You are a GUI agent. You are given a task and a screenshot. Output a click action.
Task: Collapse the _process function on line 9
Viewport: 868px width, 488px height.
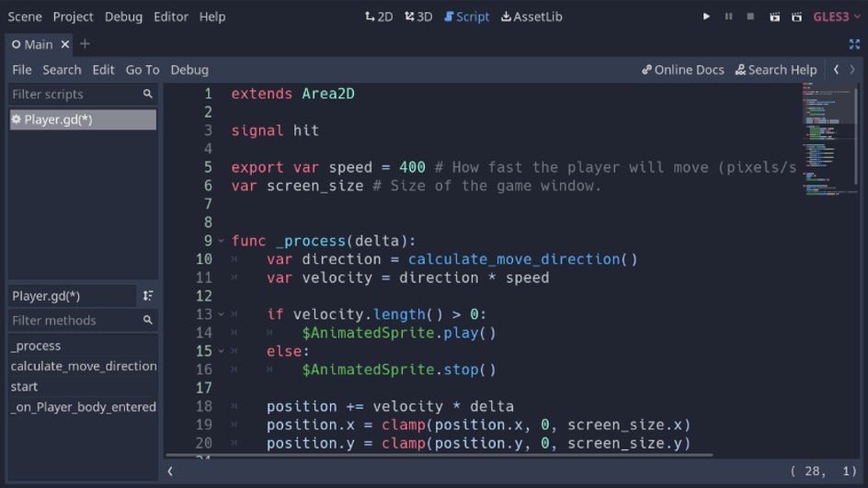[221, 241]
